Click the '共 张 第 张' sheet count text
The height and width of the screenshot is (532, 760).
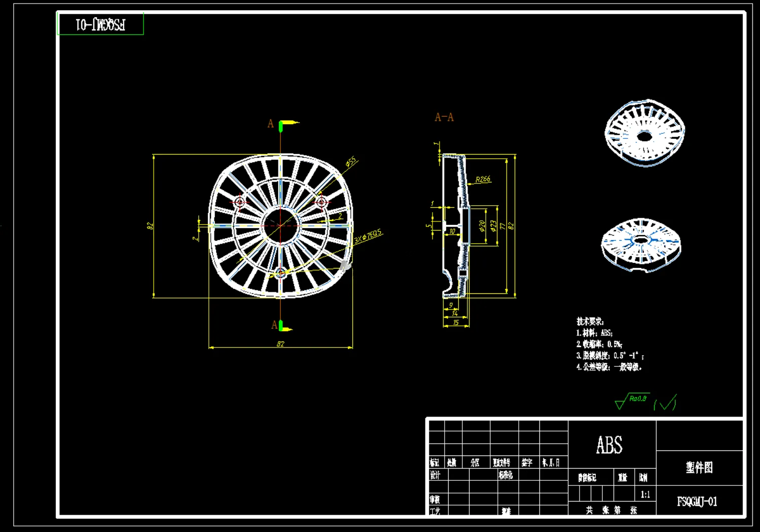point(611,510)
